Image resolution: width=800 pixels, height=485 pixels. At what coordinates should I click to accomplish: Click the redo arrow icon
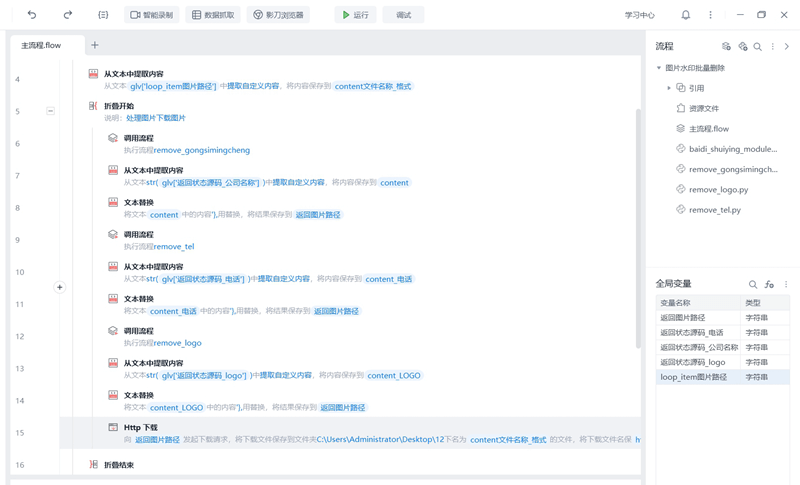(x=67, y=15)
